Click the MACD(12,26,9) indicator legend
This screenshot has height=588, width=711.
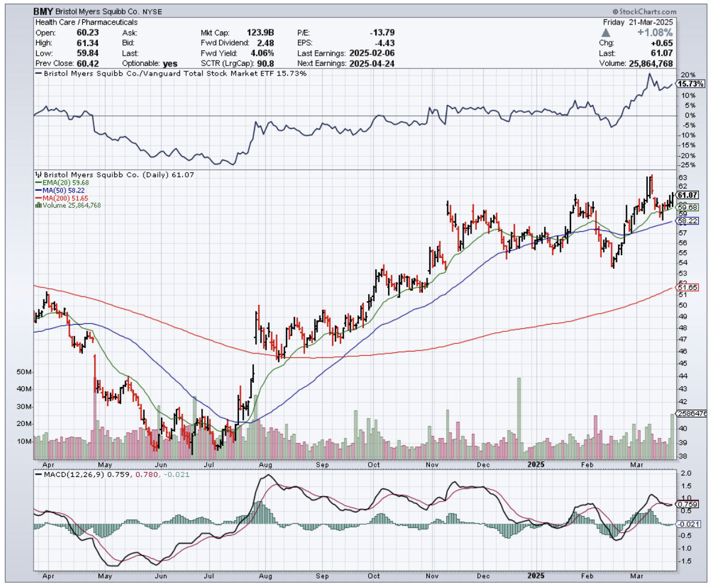tap(83, 475)
